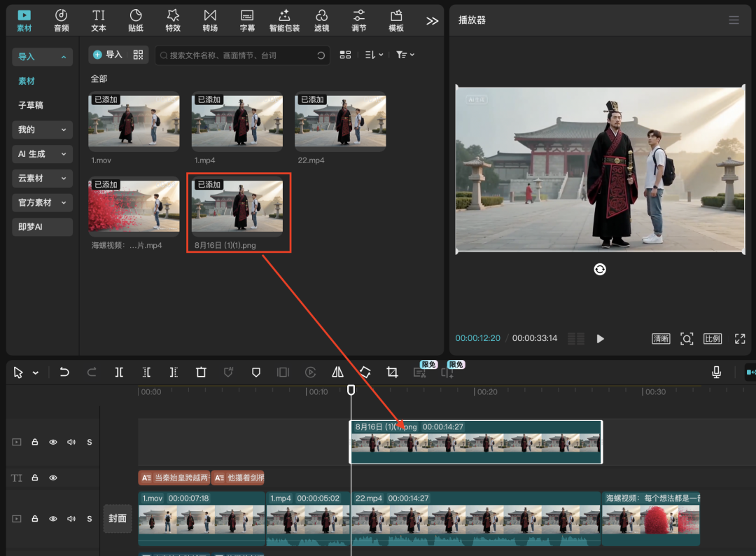Viewport: 756px width, 556px height.
Task: Click the rotate icon in timeline toolbar
Action: [x=365, y=373]
